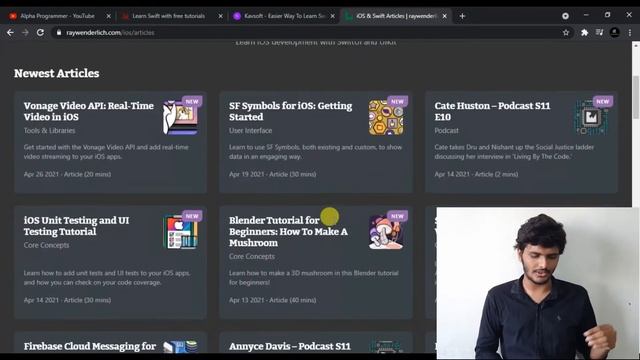Click the circular download indicator in title bar
Screen dimensions: 640x360
tap(565, 16)
